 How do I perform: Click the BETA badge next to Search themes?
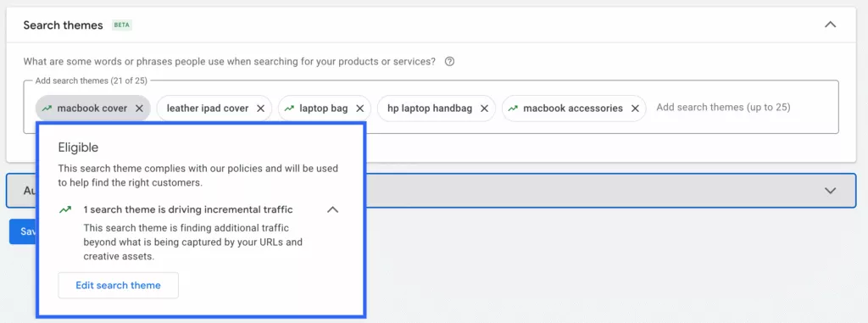coord(122,25)
